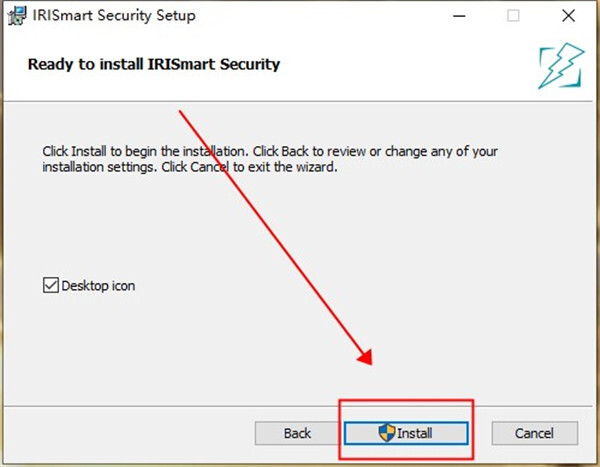Minimize the IRISmart Security Setup window
The height and width of the screenshot is (467, 600).
pos(459,16)
